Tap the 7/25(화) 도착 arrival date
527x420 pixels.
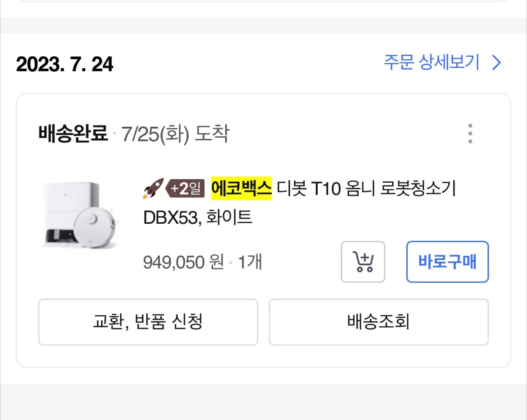[175, 134]
